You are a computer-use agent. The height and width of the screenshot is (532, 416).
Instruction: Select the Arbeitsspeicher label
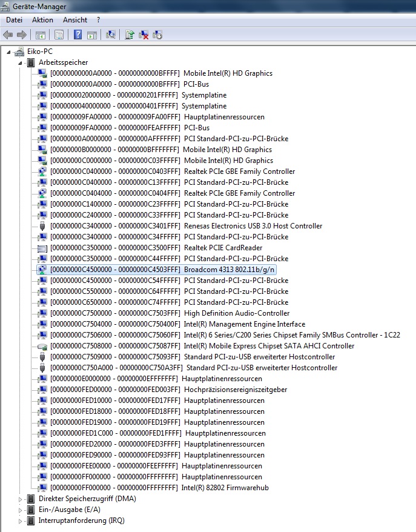63,62
